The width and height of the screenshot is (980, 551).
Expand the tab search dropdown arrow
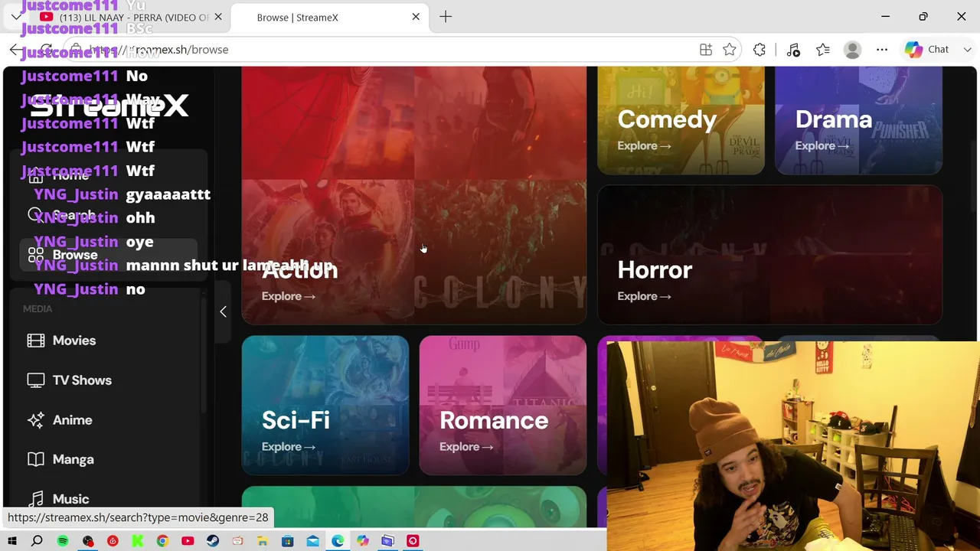coord(17,17)
